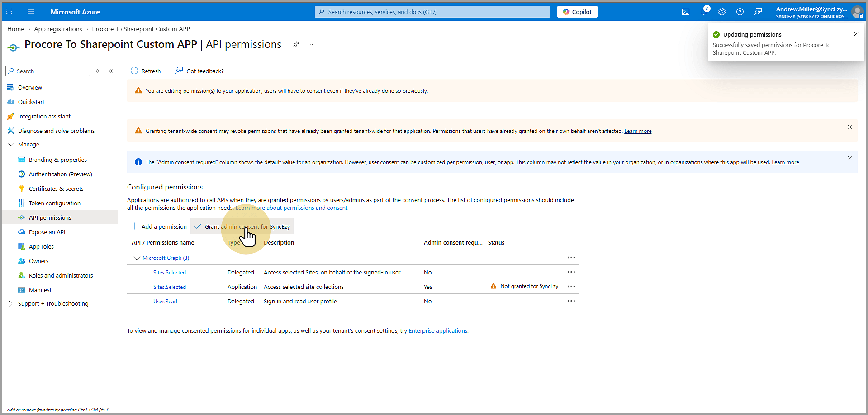Click the help question mark icon
Screen dimensions: 868x415
coord(740,12)
